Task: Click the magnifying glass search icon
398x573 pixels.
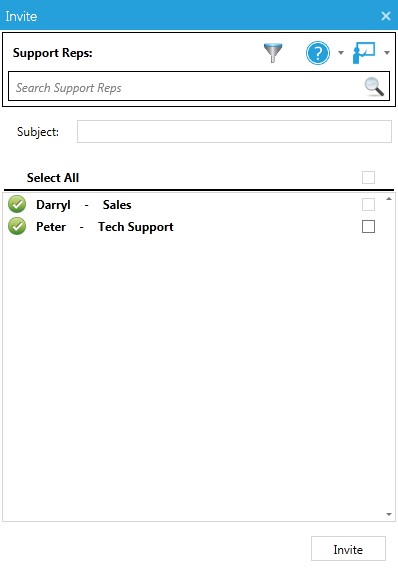Action: click(x=374, y=87)
